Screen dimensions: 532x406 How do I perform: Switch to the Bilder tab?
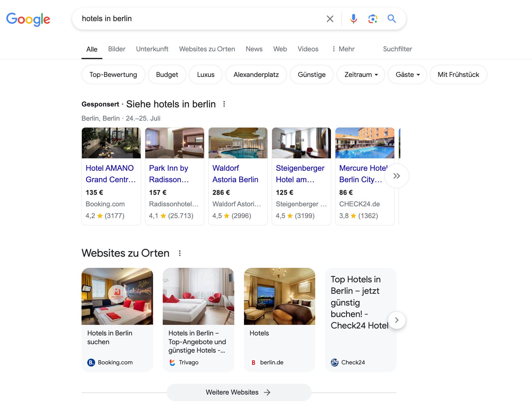click(x=117, y=49)
